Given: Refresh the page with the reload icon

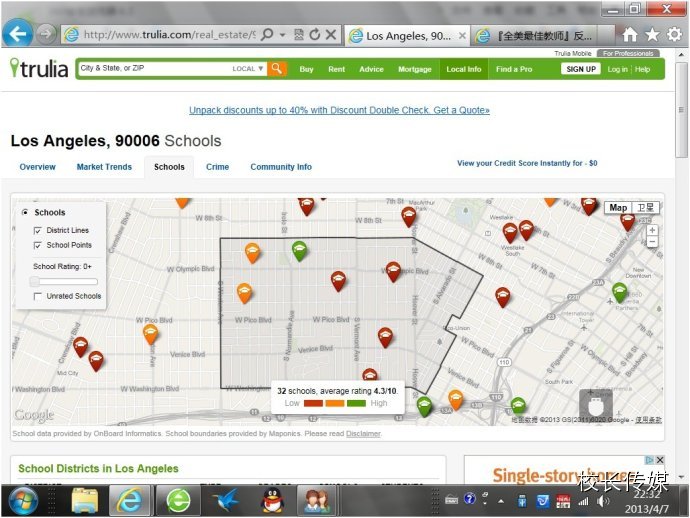Looking at the screenshot, I should 315,34.
